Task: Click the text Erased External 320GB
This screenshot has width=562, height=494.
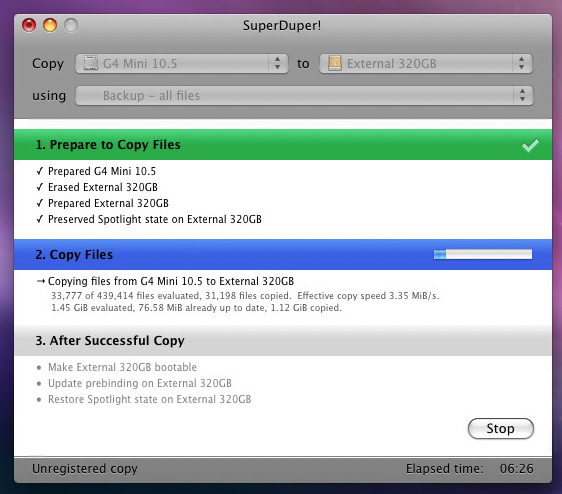Action: pyautogui.click(x=103, y=187)
